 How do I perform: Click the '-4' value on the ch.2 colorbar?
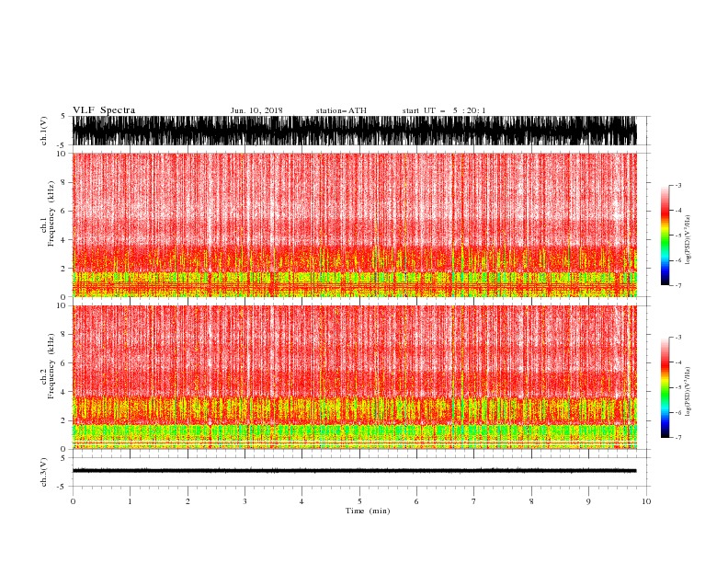pyautogui.click(x=677, y=362)
